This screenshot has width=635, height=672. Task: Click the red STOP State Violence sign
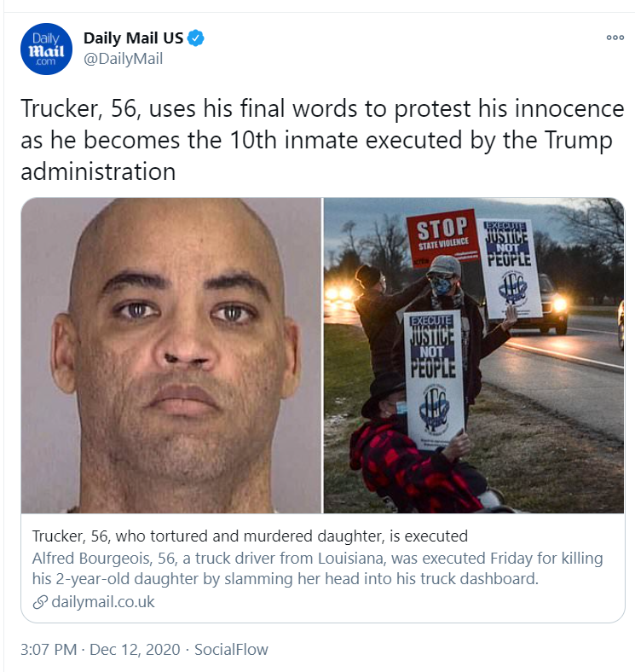point(442,237)
